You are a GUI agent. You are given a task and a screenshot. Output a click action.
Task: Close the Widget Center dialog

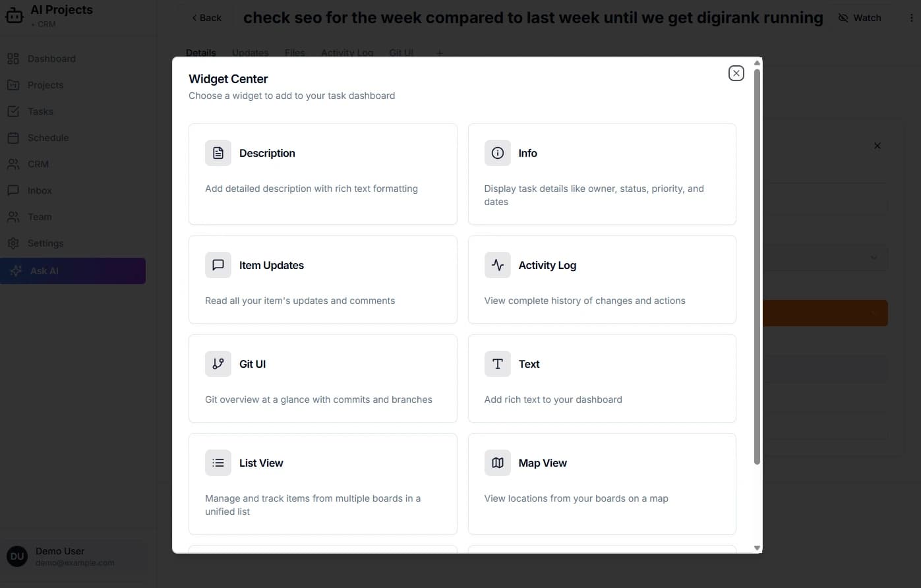click(736, 73)
